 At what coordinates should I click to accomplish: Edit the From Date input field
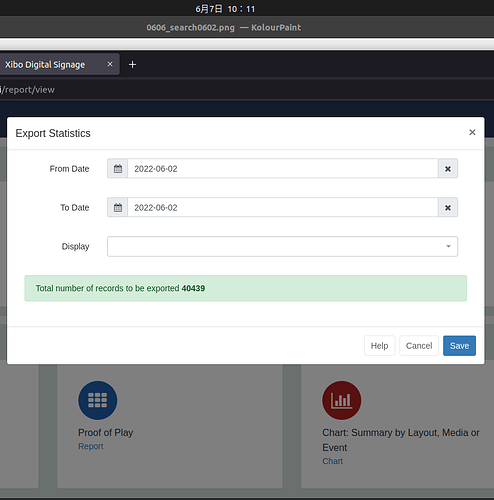283,169
